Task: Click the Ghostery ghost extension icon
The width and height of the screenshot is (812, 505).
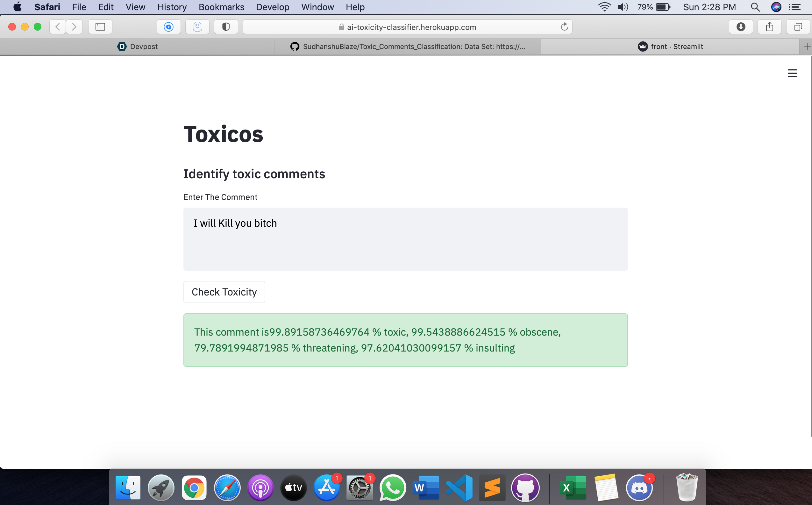Action: point(197,27)
